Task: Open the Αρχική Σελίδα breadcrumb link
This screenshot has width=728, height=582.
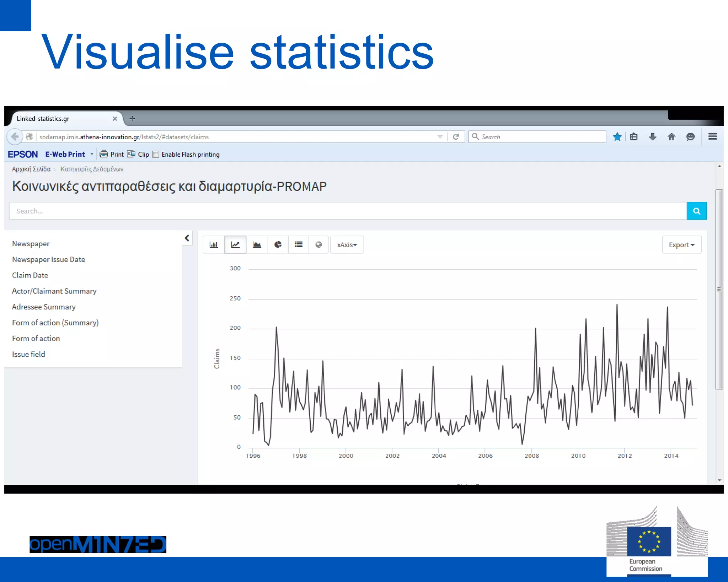Action: tap(31, 169)
